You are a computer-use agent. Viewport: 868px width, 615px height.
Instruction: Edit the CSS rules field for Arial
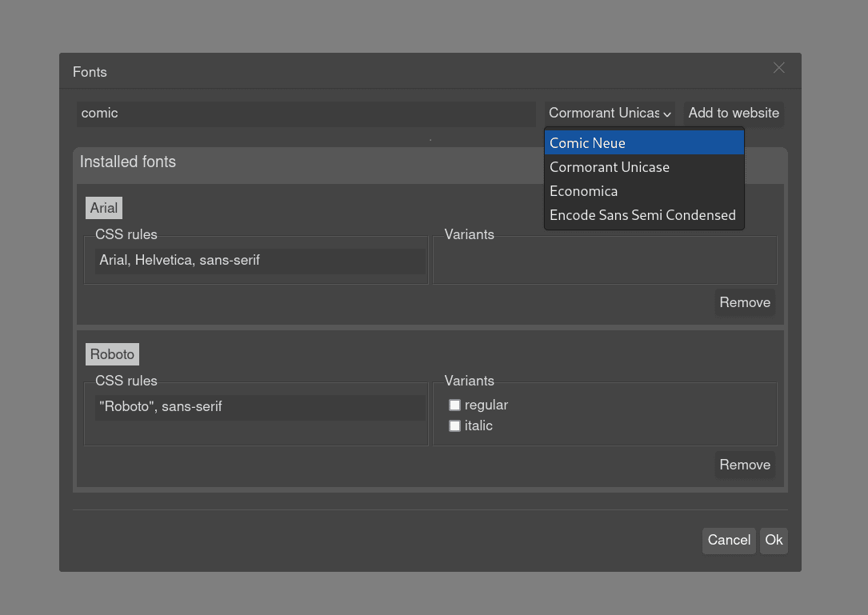tap(260, 260)
